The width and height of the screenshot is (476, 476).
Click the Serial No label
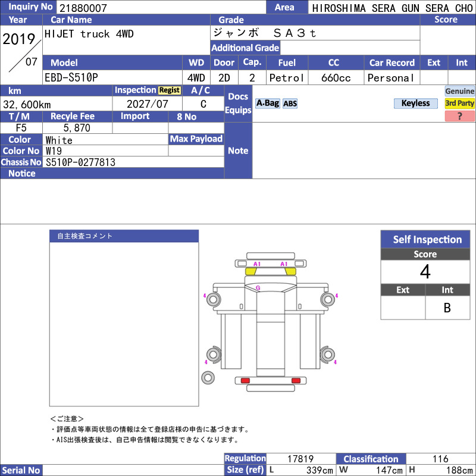(21, 470)
